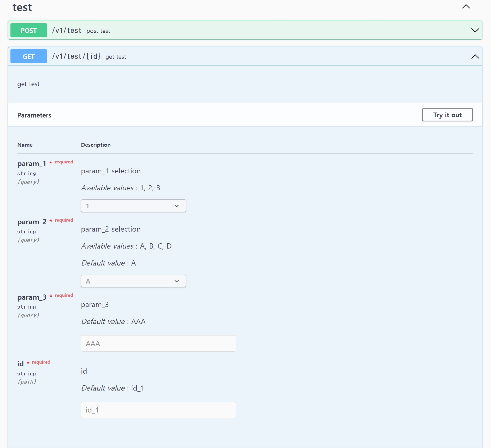Image resolution: width=491 pixels, height=448 pixels.
Task: Click the get test description paragraph
Action: (x=28, y=84)
